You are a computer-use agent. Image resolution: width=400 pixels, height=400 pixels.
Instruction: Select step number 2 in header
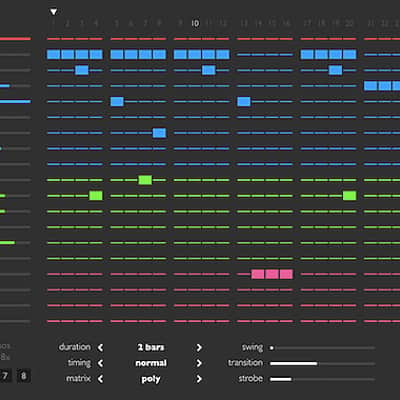[x=67, y=23]
